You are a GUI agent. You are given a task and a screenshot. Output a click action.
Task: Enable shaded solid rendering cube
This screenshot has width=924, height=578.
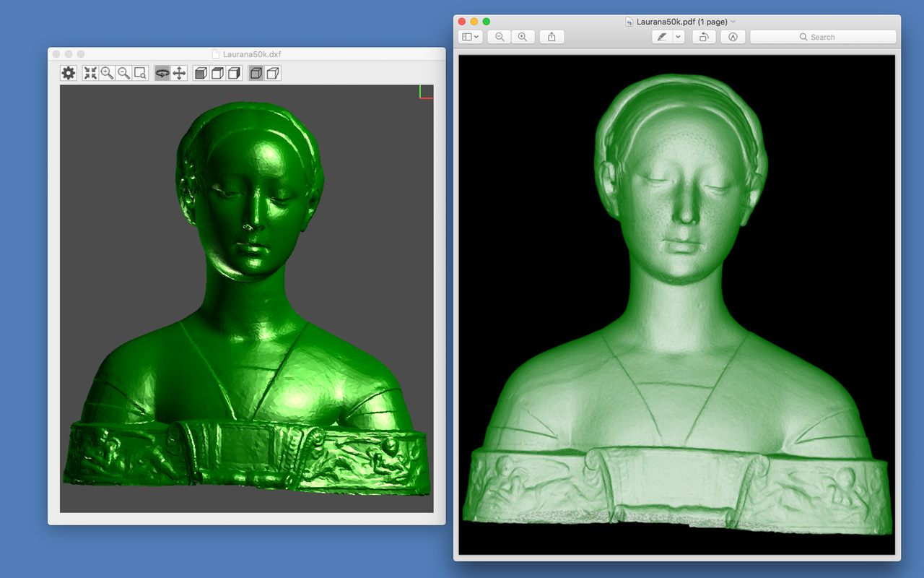tap(256, 73)
